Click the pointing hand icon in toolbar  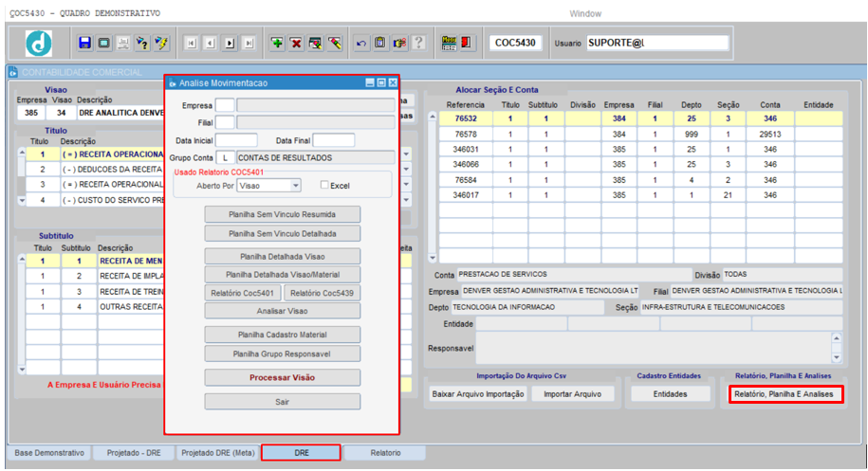click(399, 43)
